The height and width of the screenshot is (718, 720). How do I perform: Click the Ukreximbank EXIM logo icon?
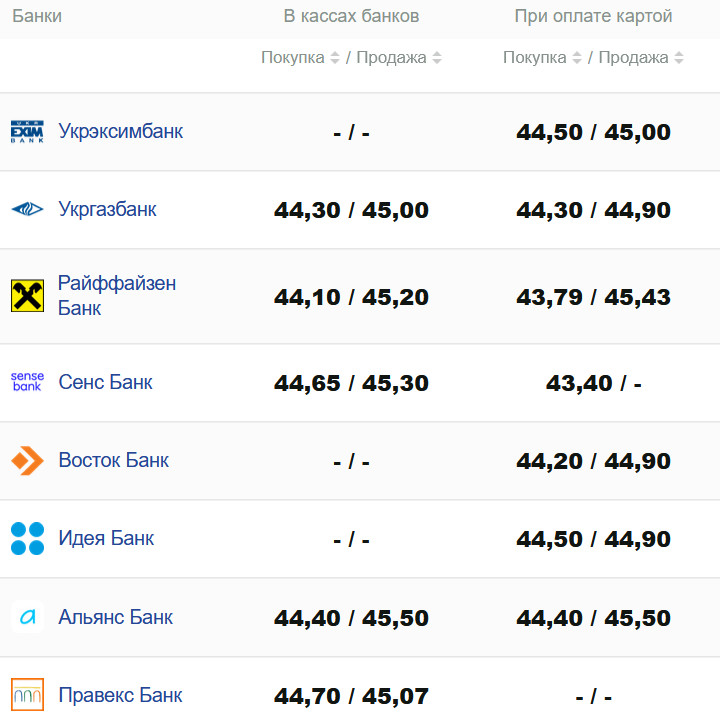click(x=27, y=132)
